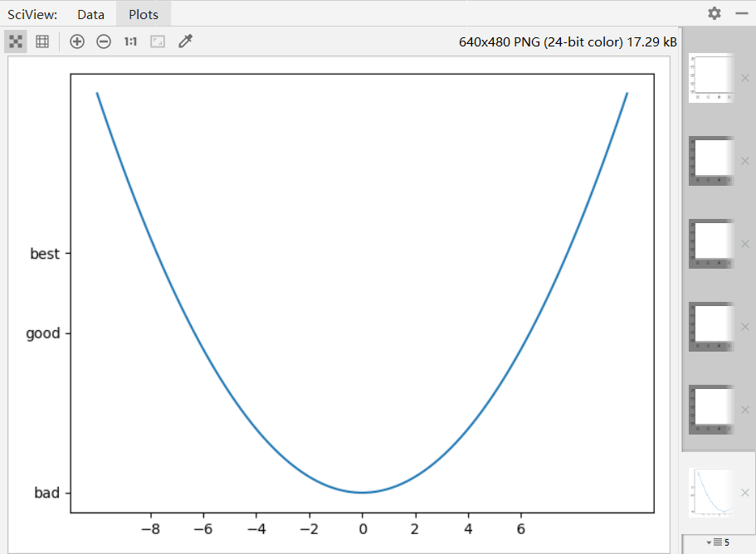Viewport: 756px width, 554px height.
Task: Open the parabola curve thumbnail
Action: click(710, 492)
